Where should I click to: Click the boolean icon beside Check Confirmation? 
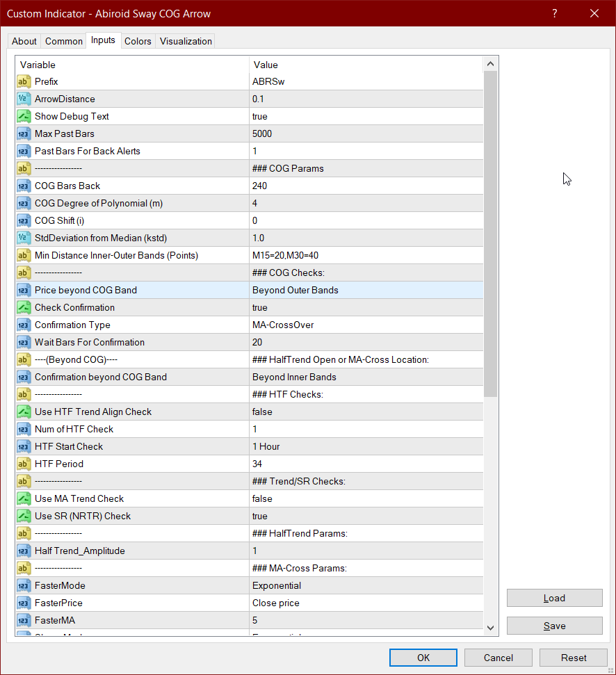[x=24, y=307]
